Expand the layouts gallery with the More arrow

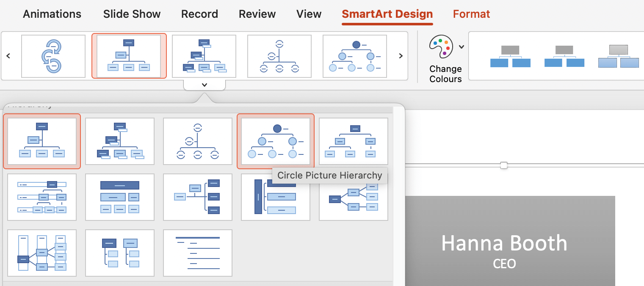click(x=205, y=84)
